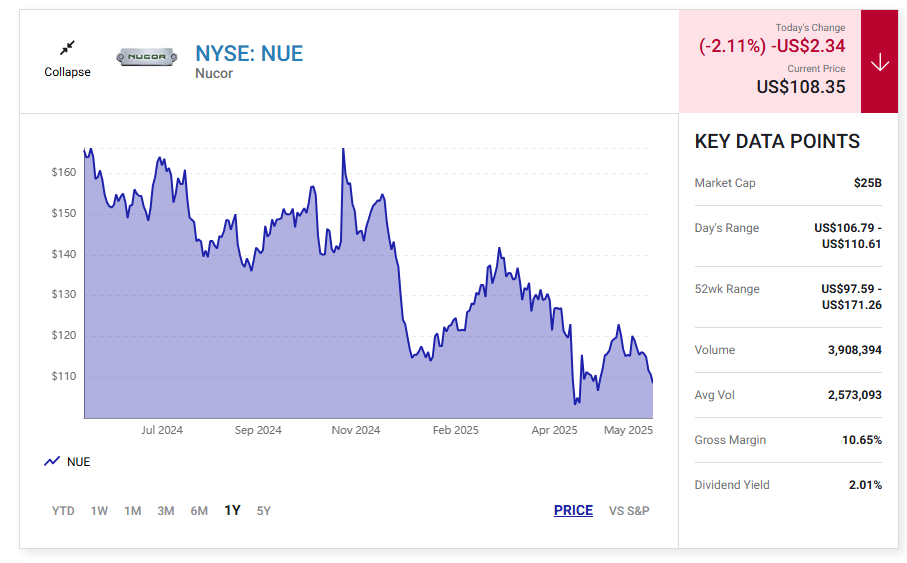
Task: Click the Collapse arrows icon
Action: pos(68,47)
